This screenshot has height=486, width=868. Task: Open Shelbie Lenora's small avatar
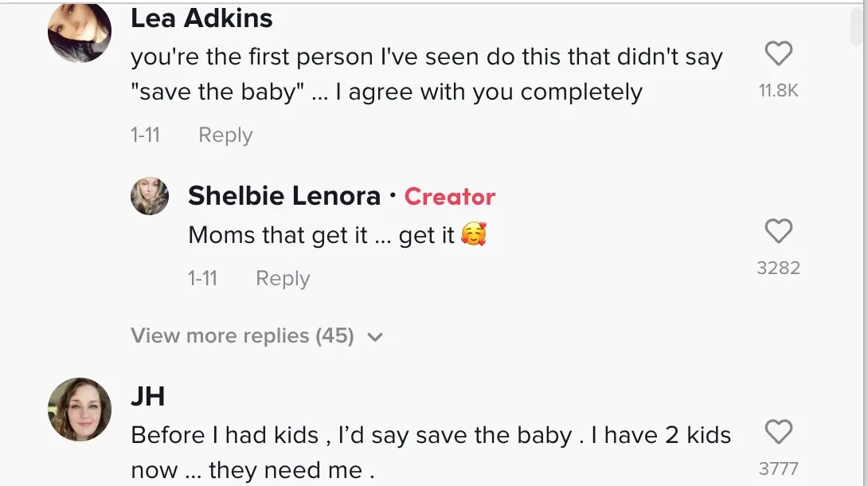pos(150,196)
